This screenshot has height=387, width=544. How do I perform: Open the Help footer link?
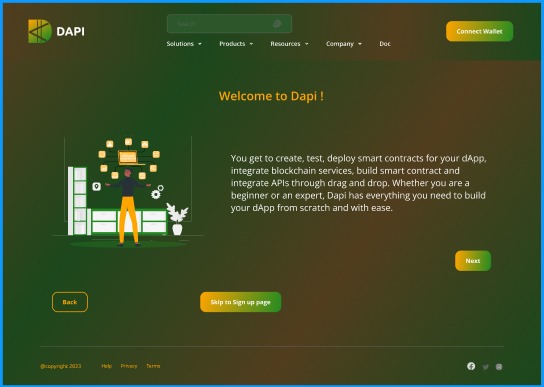pos(107,366)
